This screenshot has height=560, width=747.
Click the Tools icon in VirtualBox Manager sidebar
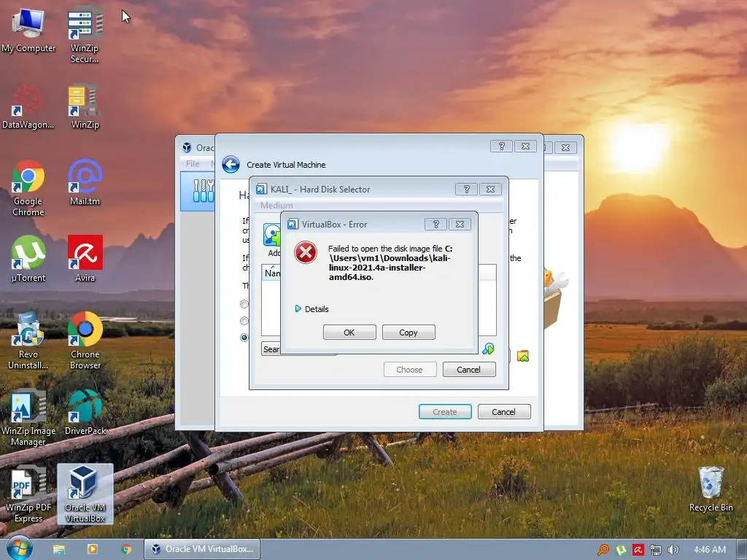point(203,190)
